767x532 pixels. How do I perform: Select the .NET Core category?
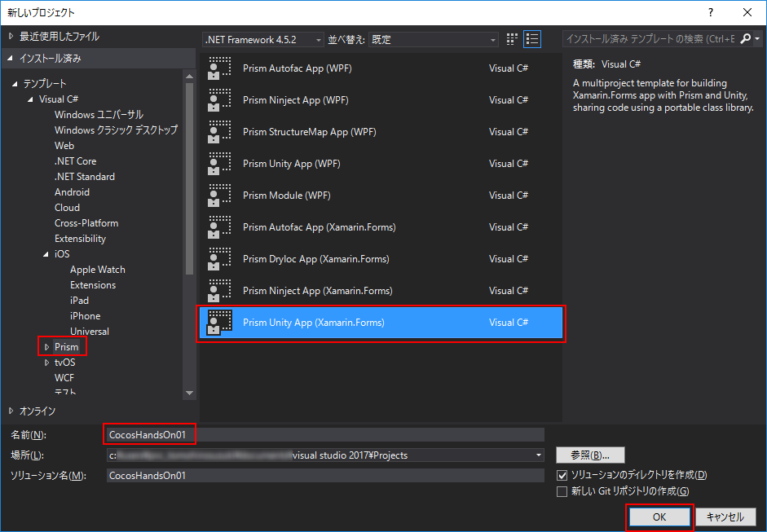tap(75, 161)
